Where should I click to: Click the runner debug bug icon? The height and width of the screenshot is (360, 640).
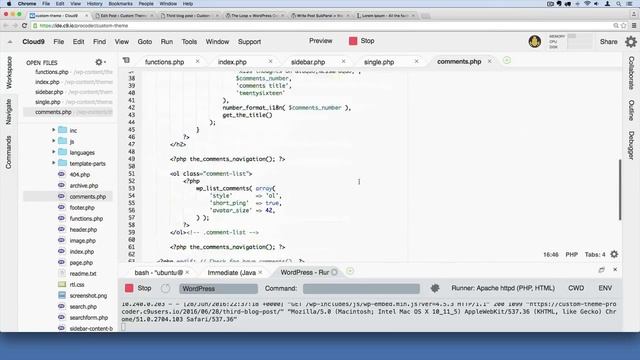point(435,288)
